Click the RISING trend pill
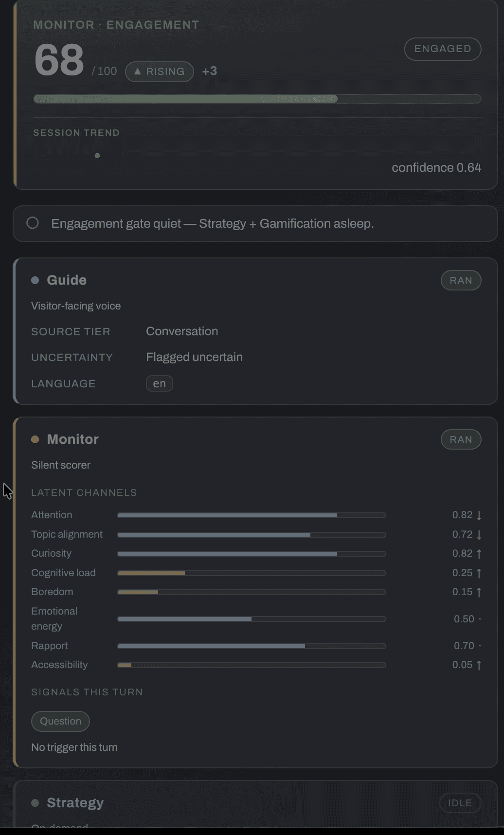Screen dimensions: 504x835 pos(160,72)
